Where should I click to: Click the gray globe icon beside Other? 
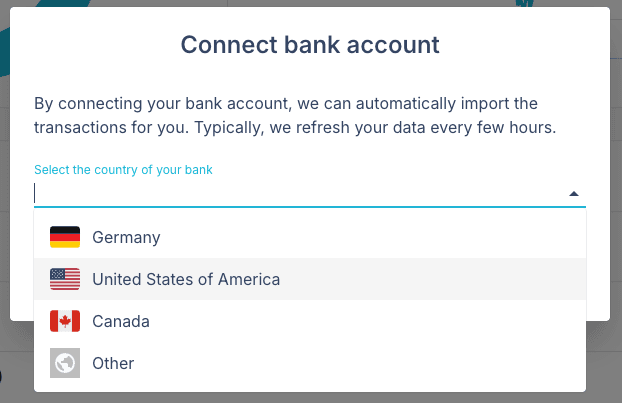[x=64, y=363]
